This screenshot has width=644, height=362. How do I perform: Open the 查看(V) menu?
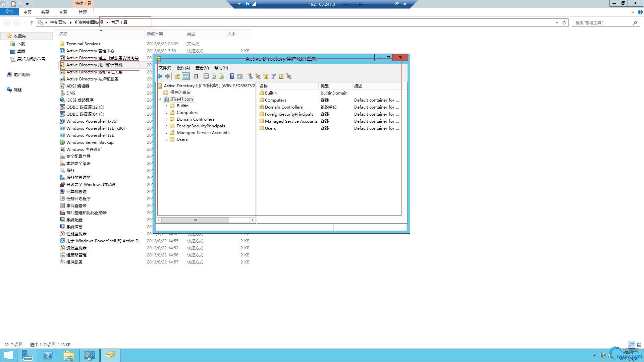(202, 68)
